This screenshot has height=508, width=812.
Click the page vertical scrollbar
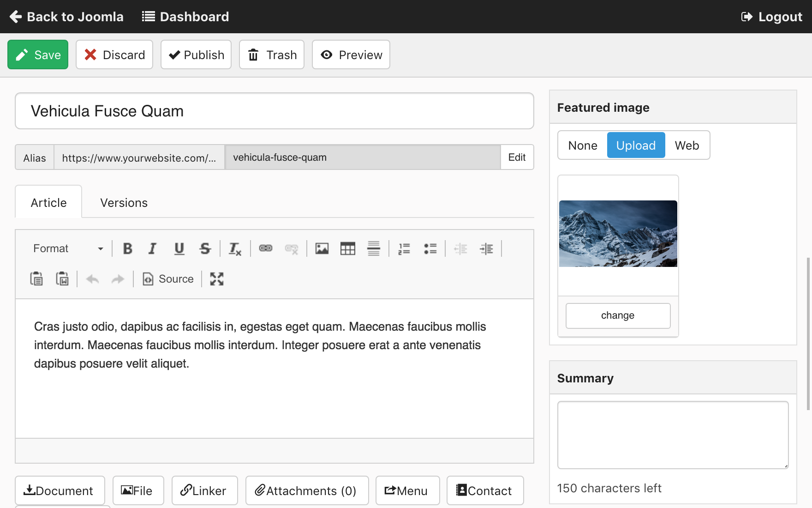click(808, 333)
